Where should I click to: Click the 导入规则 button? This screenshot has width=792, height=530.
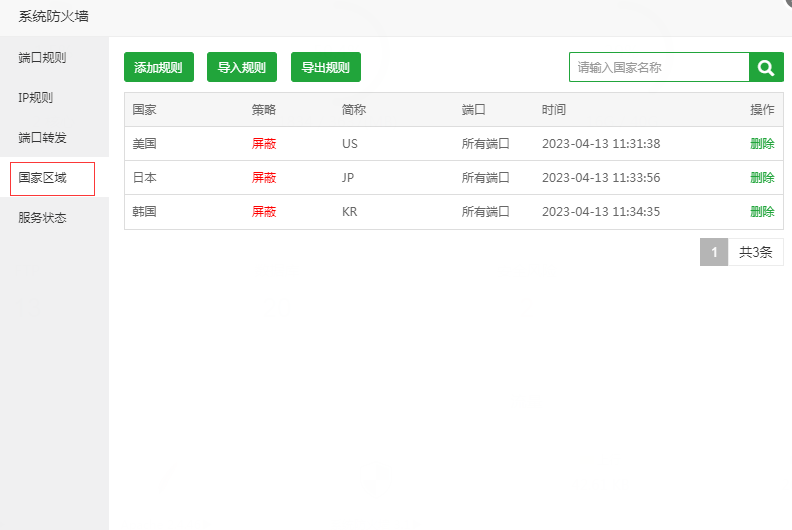coord(242,67)
